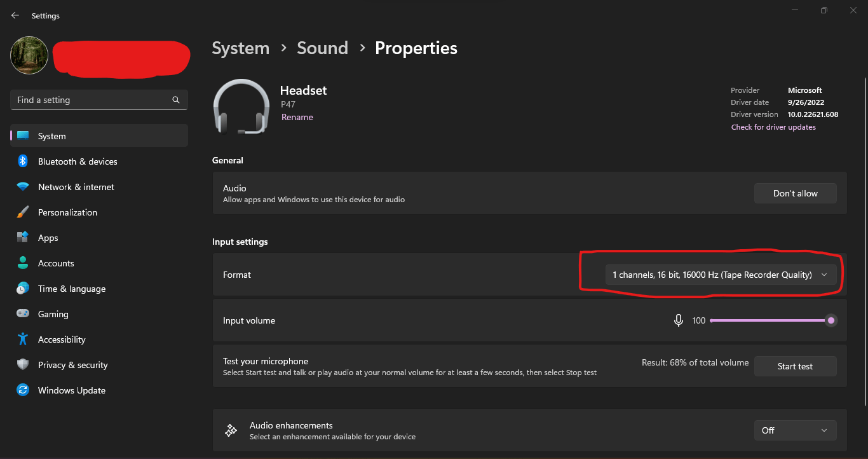The image size is (868, 459).
Task: Click the Don't allow button
Action: coord(795,193)
